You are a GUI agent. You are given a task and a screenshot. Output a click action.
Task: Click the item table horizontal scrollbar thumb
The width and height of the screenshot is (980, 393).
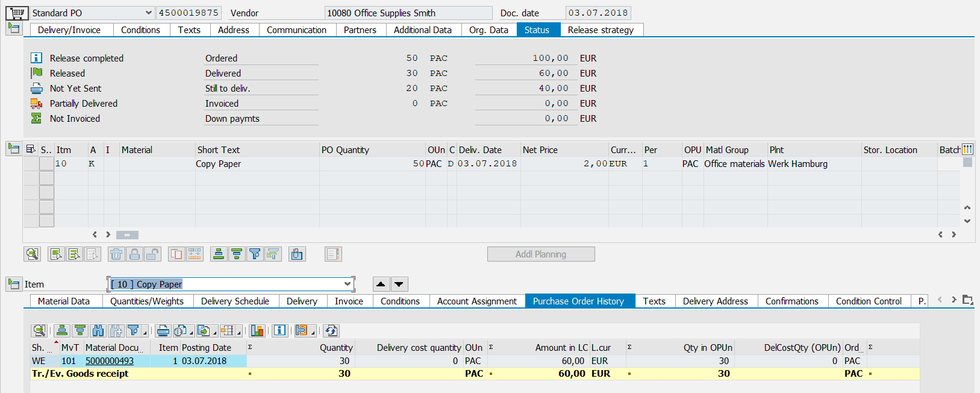[127, 235]
